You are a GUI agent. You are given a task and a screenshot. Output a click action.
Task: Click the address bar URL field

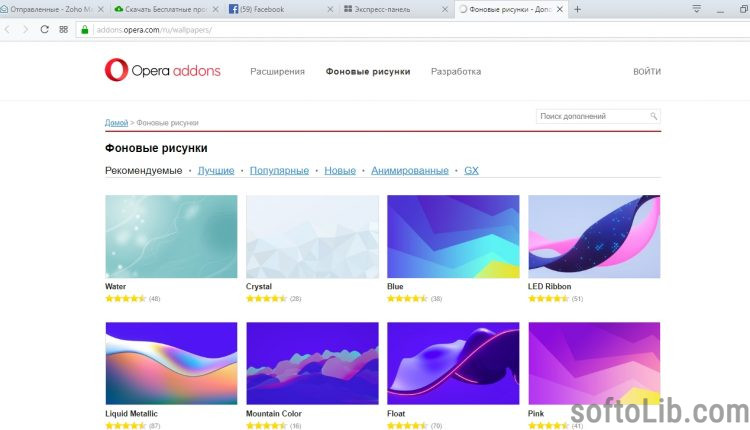pyautogui.click(x=411, y=30)
